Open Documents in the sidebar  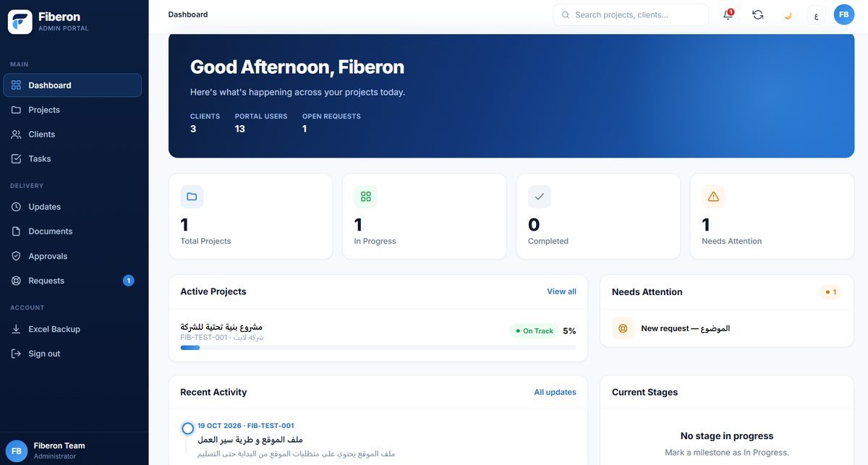pos(72,231)
